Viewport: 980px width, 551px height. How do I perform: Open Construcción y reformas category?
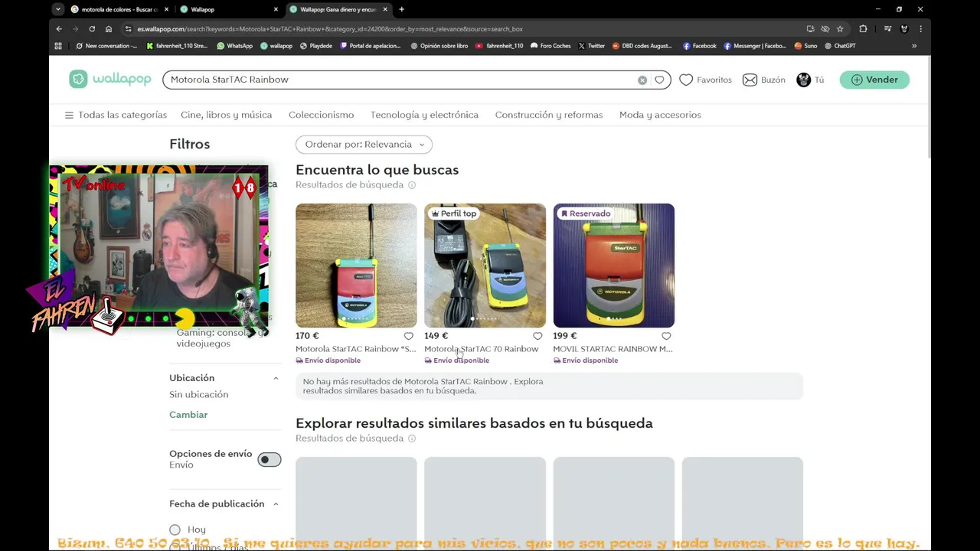[x=549, y=115]
